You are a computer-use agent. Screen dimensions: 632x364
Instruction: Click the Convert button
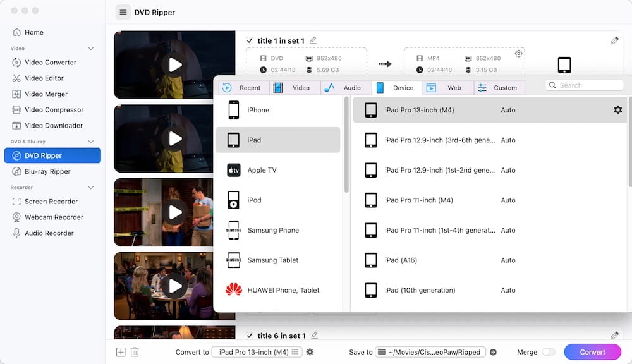[593, 352]
